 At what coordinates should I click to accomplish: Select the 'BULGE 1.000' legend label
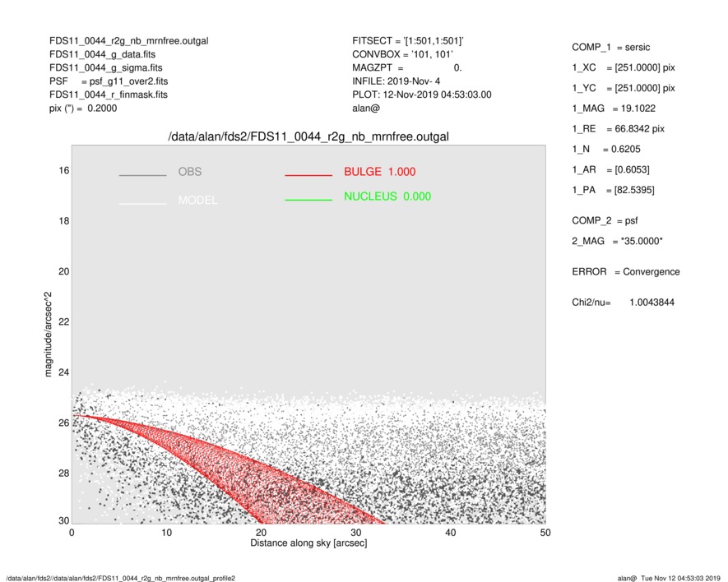tap(380, 172)
